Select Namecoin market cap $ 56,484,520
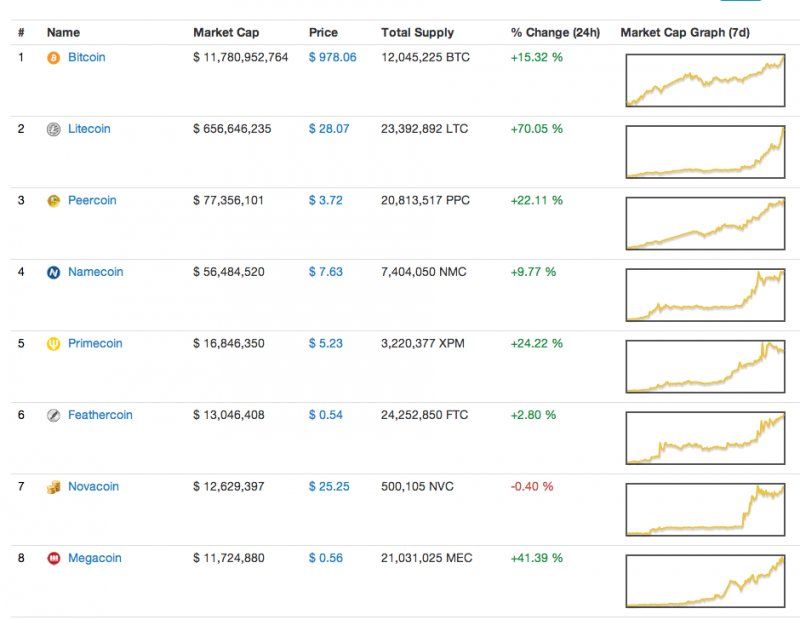 (x=229, y=271)
